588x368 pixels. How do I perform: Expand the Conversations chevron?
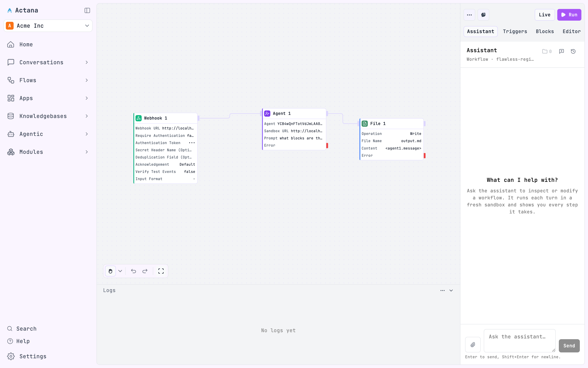[87, 62]
